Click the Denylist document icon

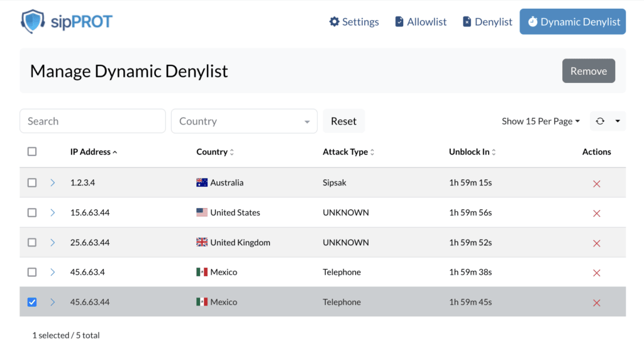[x=467, y=21]
